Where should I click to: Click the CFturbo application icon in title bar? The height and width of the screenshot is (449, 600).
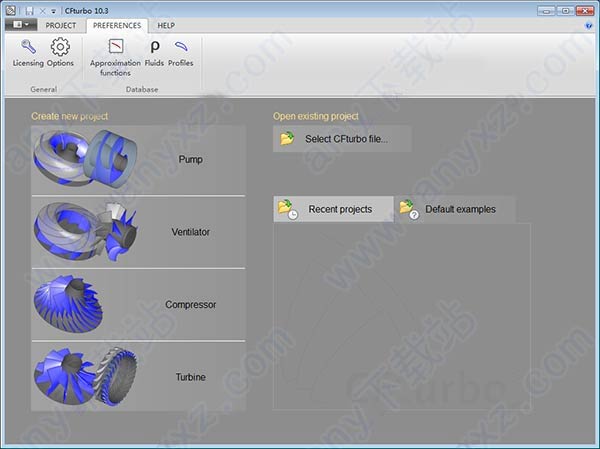pos(10,10)
